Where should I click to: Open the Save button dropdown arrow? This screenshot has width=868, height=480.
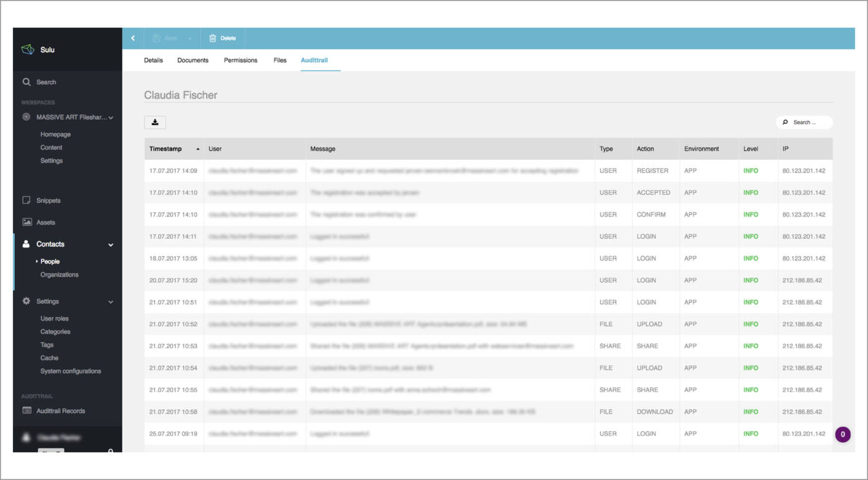(189, 38)
